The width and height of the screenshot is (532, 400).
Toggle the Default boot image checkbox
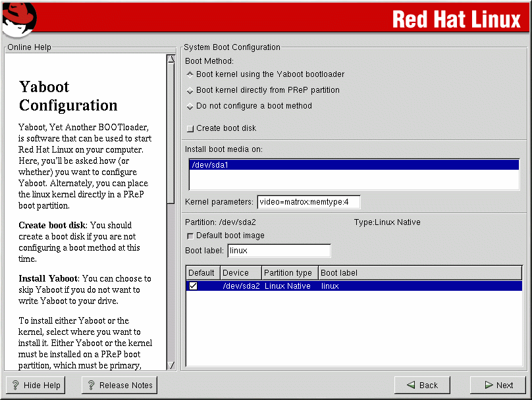(x=190, y=236)
